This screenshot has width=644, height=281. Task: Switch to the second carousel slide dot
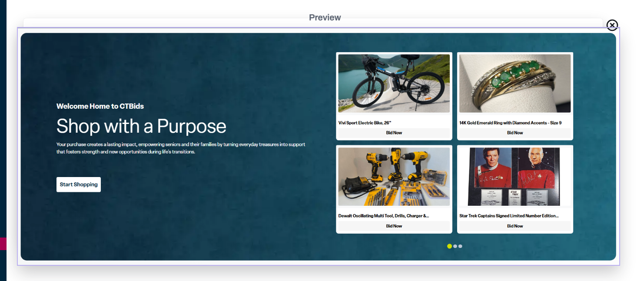455,246
